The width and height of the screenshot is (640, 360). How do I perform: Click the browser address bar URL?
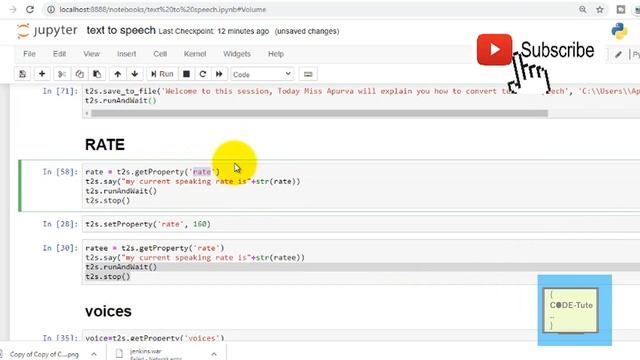(162, 9)
